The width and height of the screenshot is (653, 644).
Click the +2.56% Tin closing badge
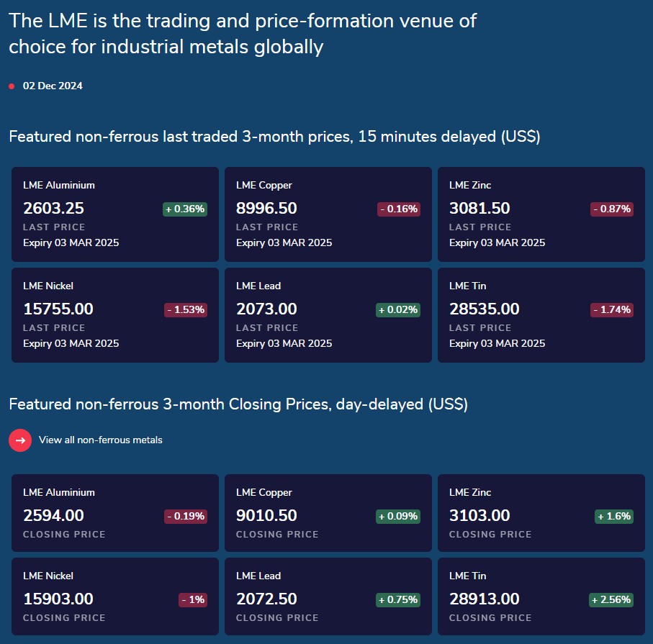click(x=611, y=600)
